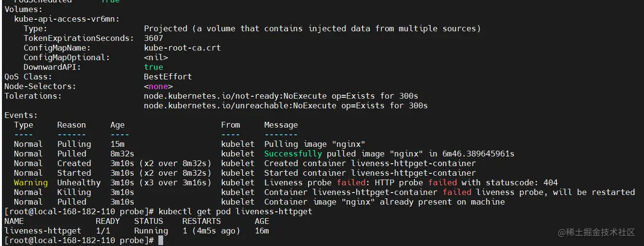
Task: Click the 'kube-root-ca.crt' ConfigMapName value
Action: tap(182, 48)
